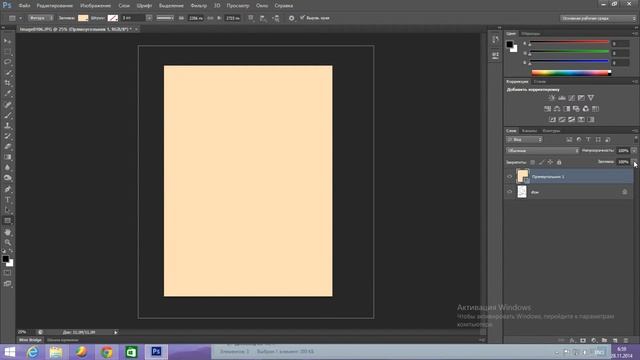This screenshot has width=640, height=360.
Task: Open the opacity slider arrow
Action: tap(634, 151)
